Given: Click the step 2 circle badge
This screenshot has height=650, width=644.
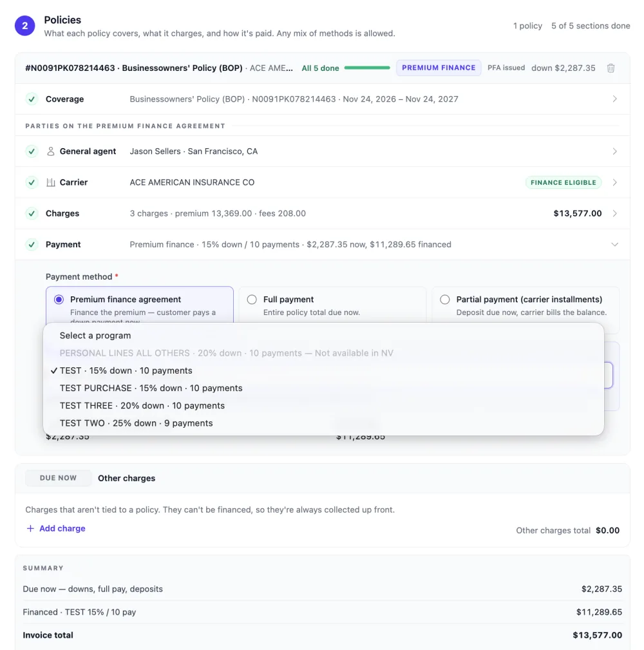Looking at the screenshot, I should pos(25,26).
